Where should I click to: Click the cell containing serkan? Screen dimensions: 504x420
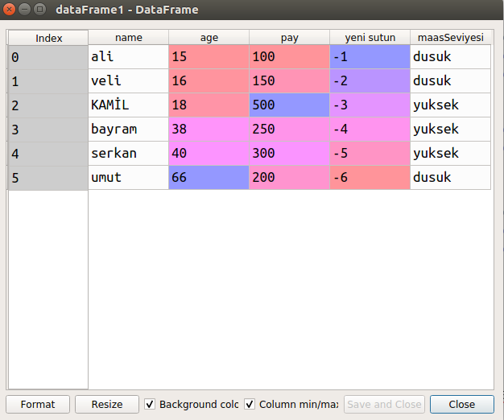point(129,153)
